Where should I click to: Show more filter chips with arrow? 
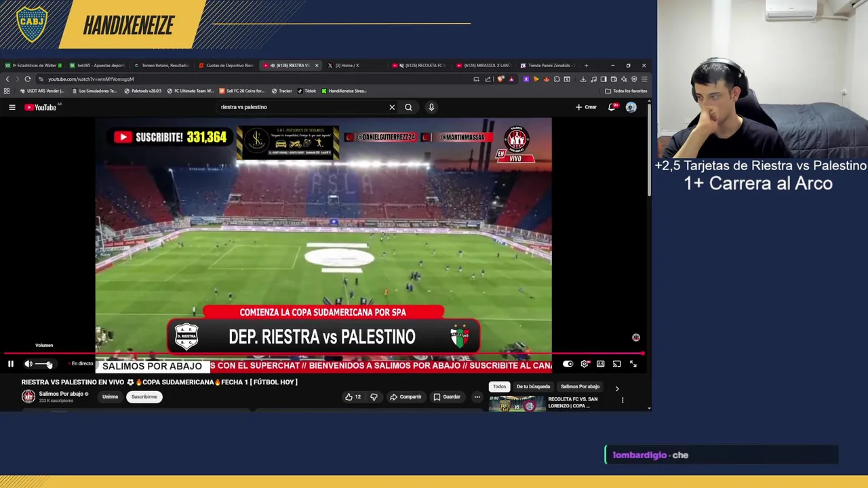pyautogui.click(x=617, y=388)
